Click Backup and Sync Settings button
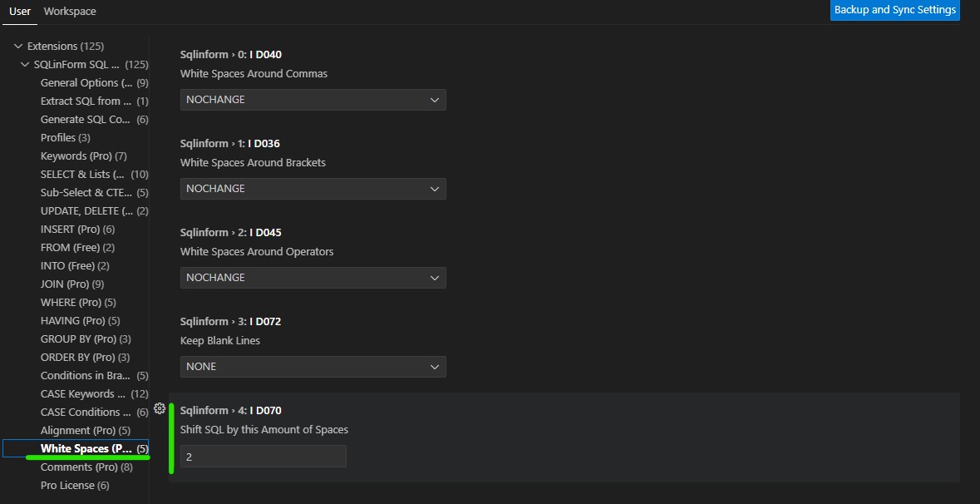The width and height of the screenshot is (980, 504). click(895, 10)
